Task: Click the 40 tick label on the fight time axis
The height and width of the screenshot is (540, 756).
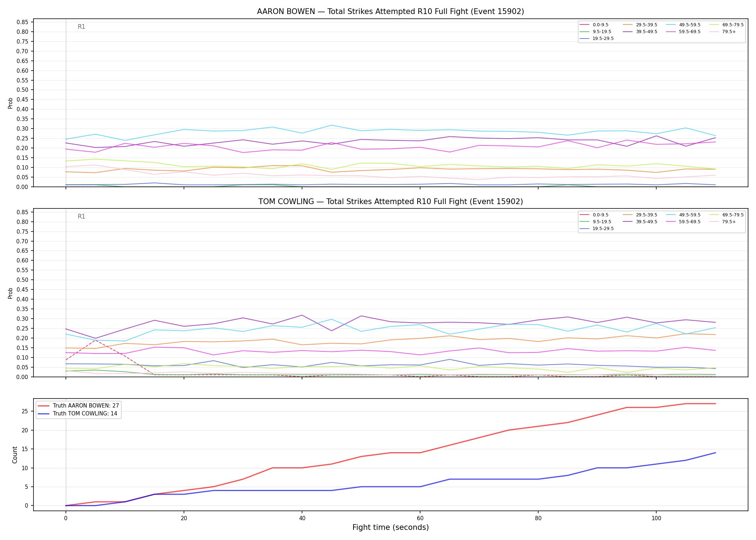Action: [x=302, y=518]
